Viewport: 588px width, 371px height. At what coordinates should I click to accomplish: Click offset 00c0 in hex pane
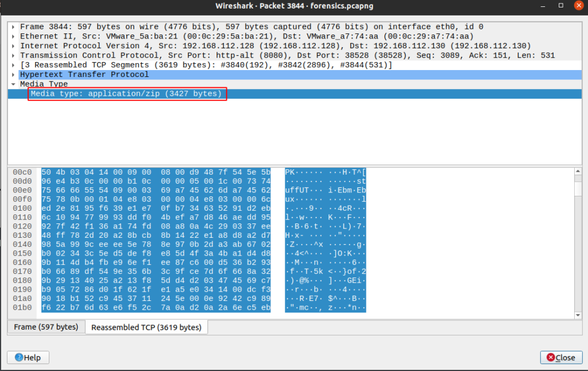click(22, 172)
